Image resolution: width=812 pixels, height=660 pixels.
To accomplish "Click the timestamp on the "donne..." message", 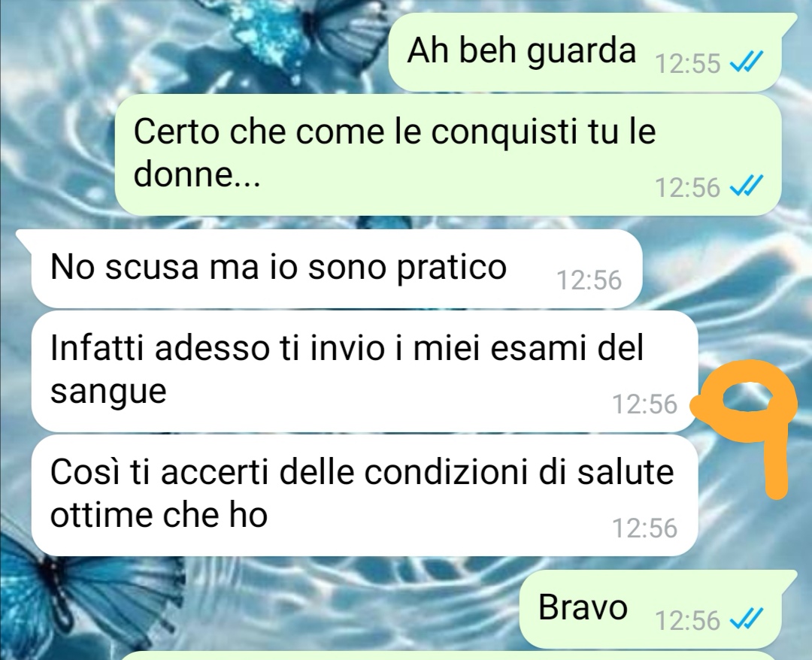I will [688, 187].
